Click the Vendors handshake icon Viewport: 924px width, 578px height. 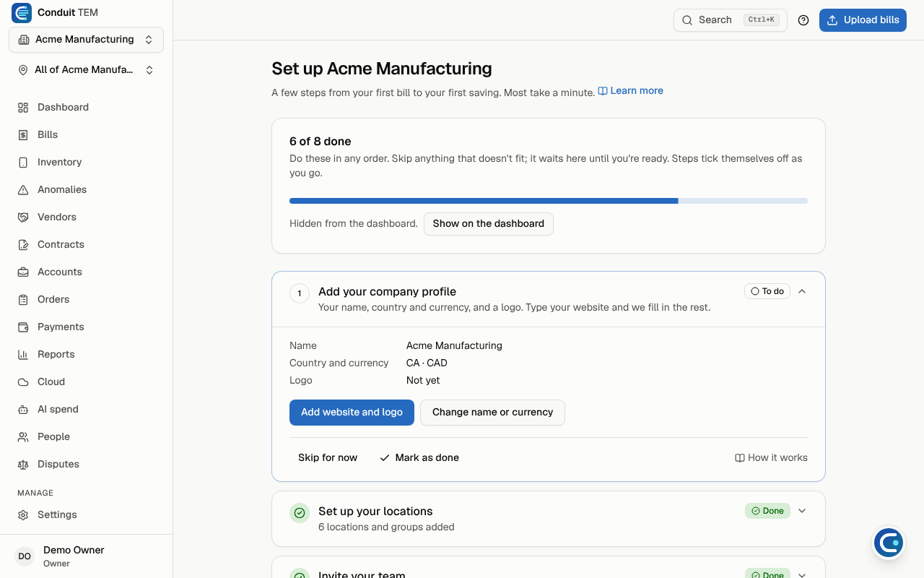point(23,217)
